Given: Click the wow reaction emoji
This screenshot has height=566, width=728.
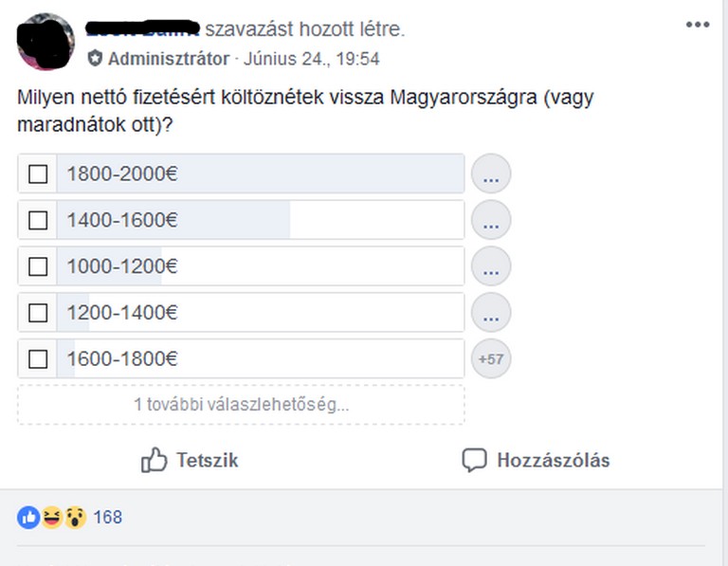Looking at the screenshot, I should point(75,517).
